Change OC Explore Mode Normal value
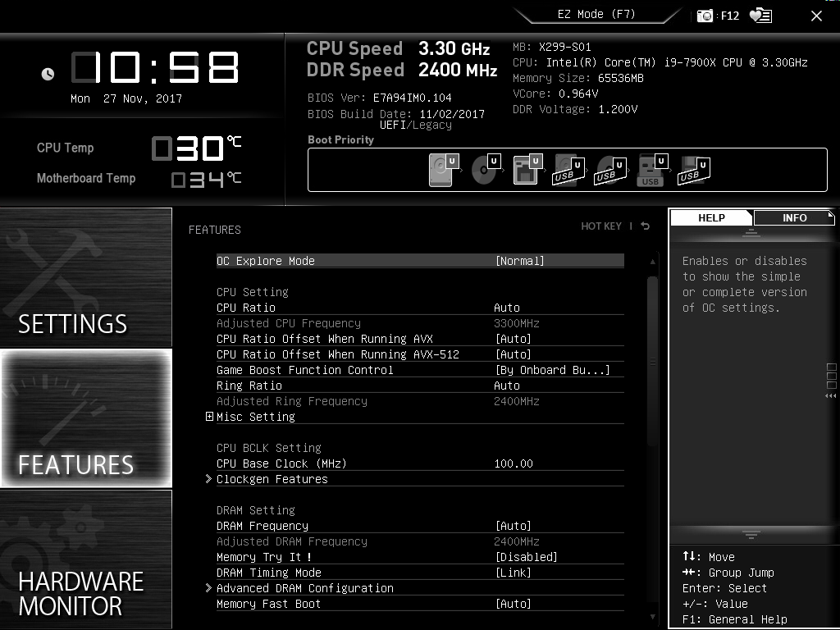Viewport: 840px width, 630px height. [519, 261]
